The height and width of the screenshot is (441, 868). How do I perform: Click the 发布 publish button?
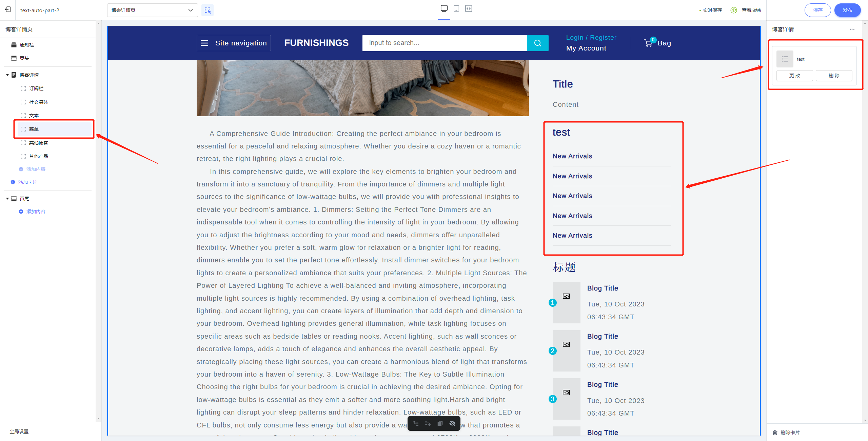point(847,10)
